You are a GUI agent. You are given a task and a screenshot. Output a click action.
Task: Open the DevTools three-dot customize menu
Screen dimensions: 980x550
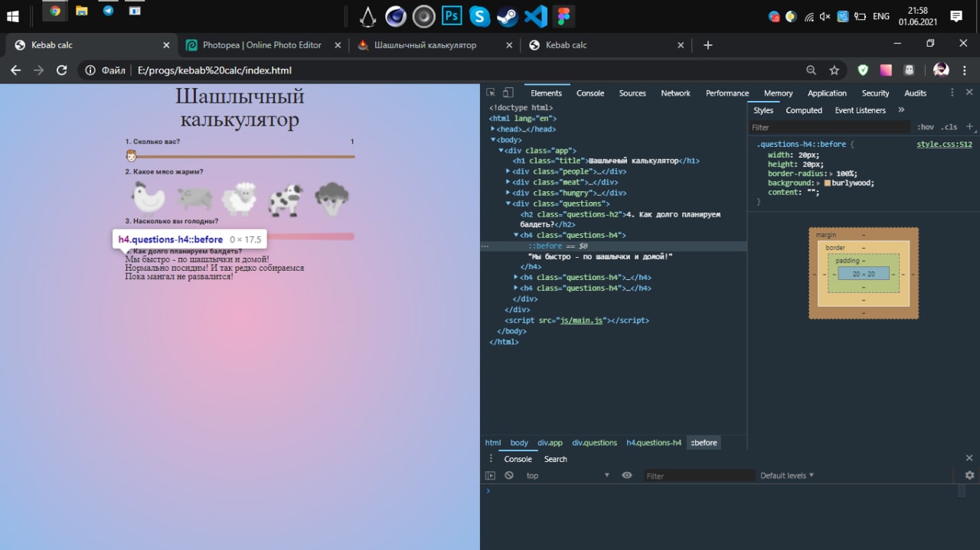coord(952,93)
